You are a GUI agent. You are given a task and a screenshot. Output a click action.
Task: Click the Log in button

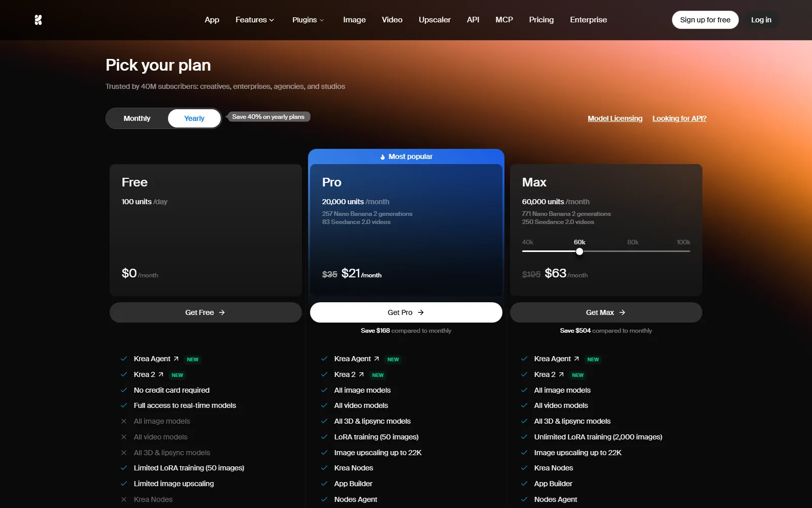(761, 20)
